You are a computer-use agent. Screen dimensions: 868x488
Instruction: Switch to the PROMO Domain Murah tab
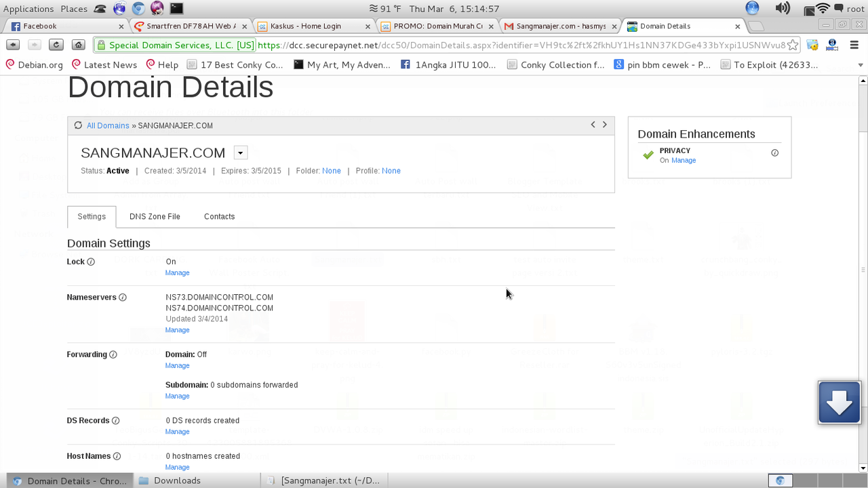(438, 26)
